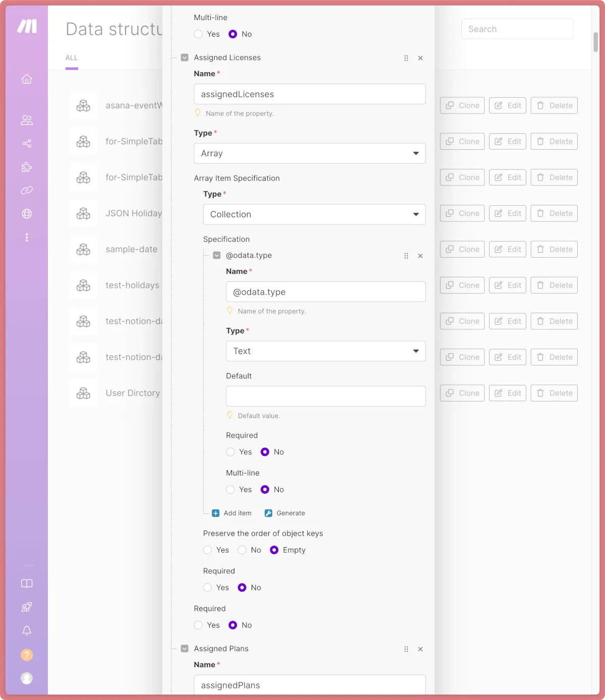Image resolution: width=605 pixels, height=700 pixels.
Task: Collapse the Assigned Licenses section
Action: click(x=185, y=57)
